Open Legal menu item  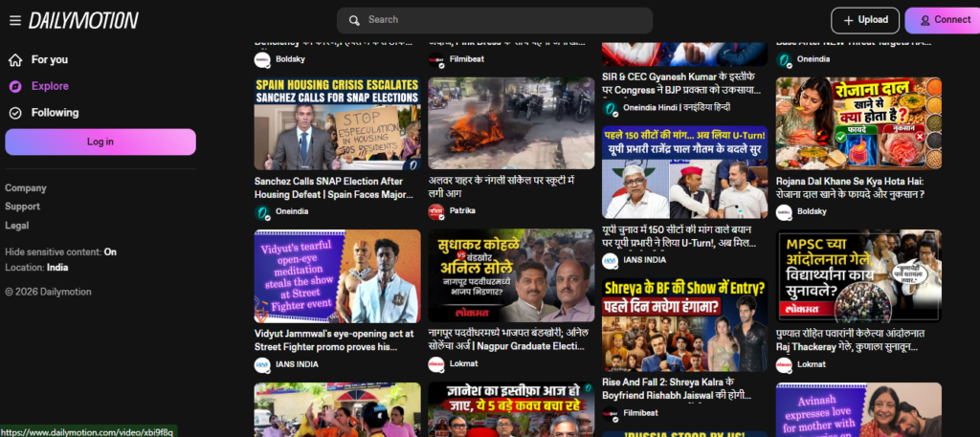pos(17,226)
